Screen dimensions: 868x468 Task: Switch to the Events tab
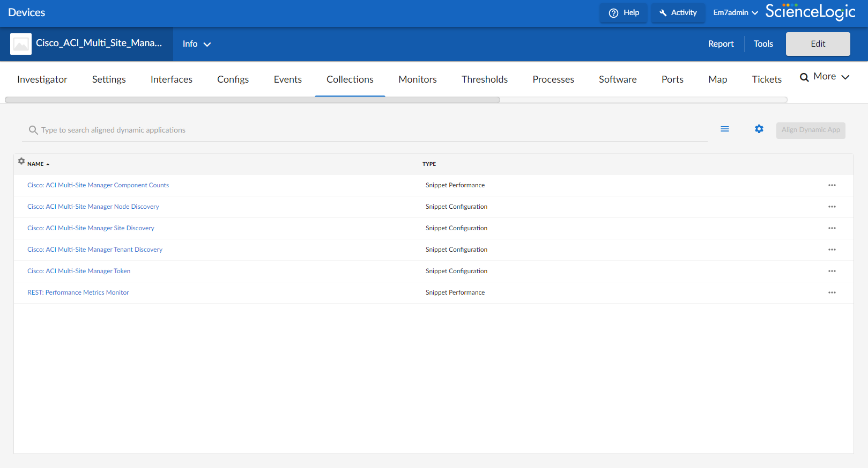(x=288, y=79)
